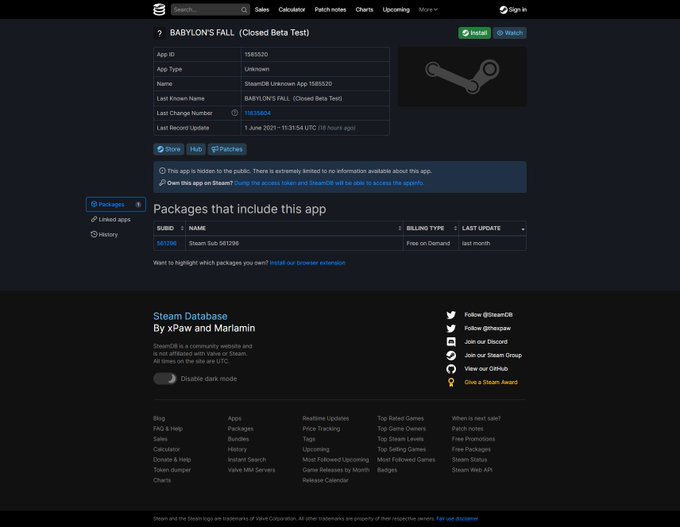
Task: Open the Top Rated Games footer link
Action: point(400,419)
